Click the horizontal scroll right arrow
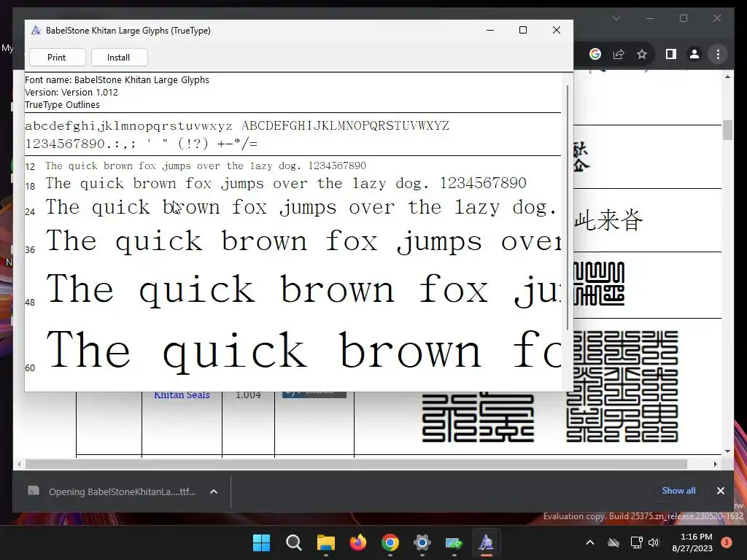The height and width of the screenshot is (560, 747). [715, 464]
